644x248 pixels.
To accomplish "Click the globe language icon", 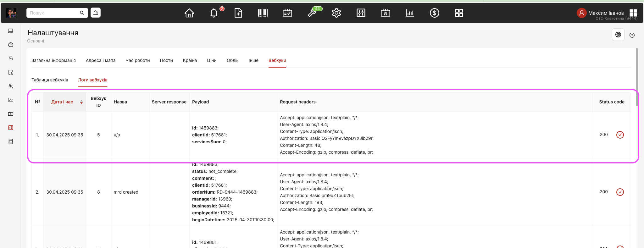I will (618, 35).
